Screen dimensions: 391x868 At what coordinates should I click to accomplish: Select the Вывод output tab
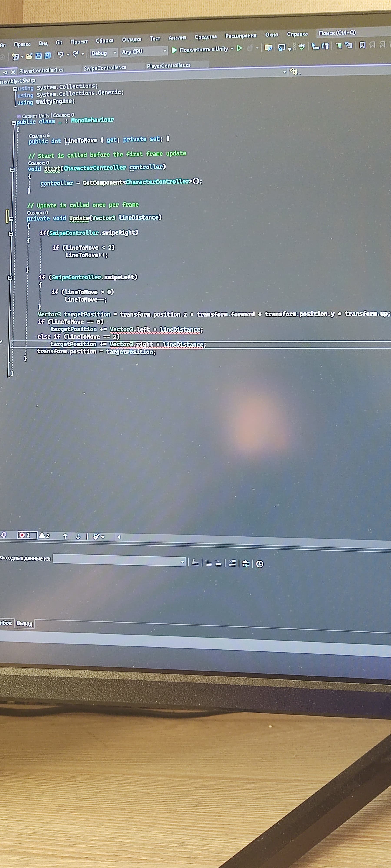point(24,624)
